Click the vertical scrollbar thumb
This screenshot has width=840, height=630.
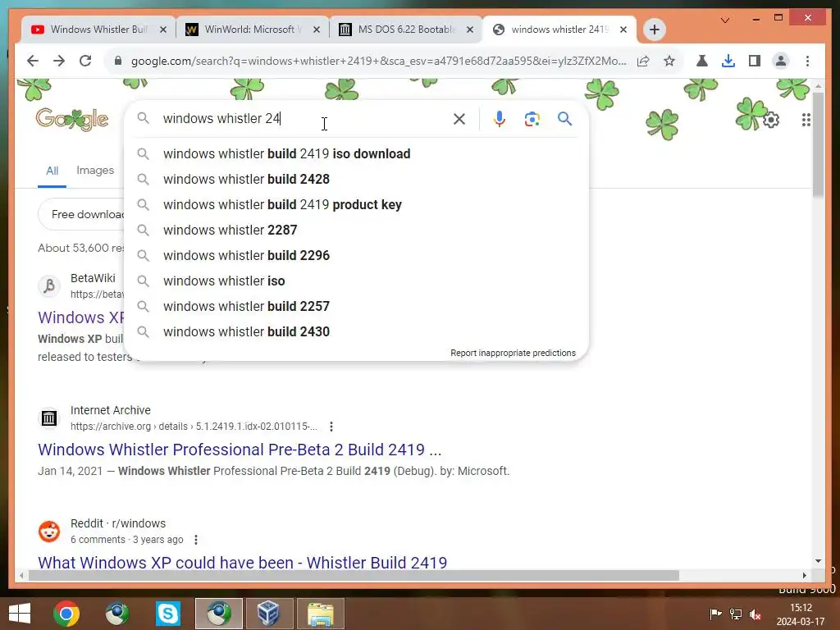pyautogui.click(x=818, y=144)
